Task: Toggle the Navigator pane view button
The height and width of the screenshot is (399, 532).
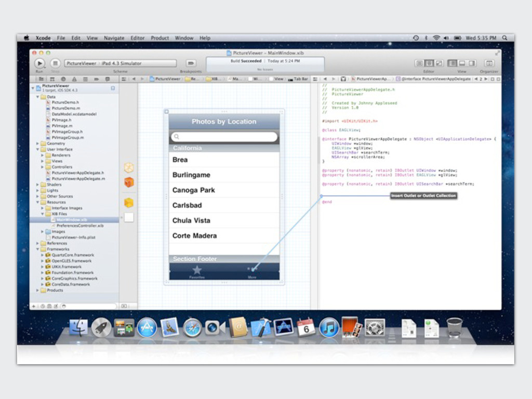Action: pos(453,63)
